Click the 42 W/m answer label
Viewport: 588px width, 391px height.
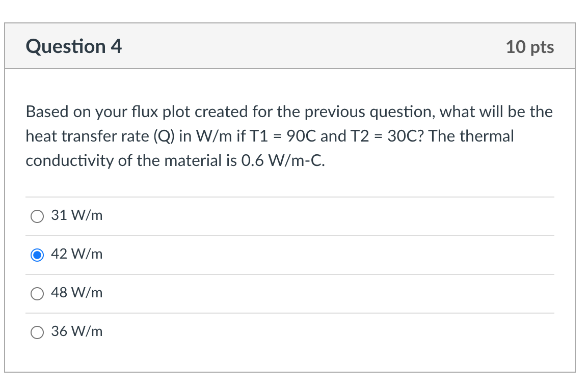pyautogui.click(x=76, y=254)
